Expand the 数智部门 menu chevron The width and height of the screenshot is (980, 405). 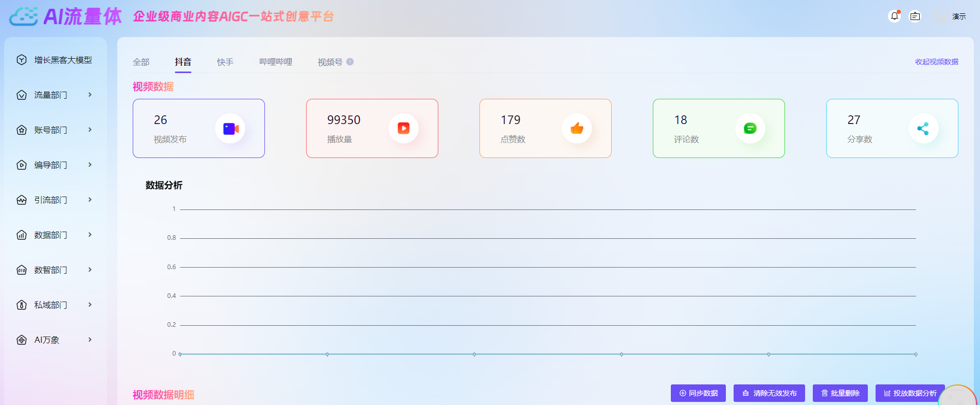click(x=90, y=270)
